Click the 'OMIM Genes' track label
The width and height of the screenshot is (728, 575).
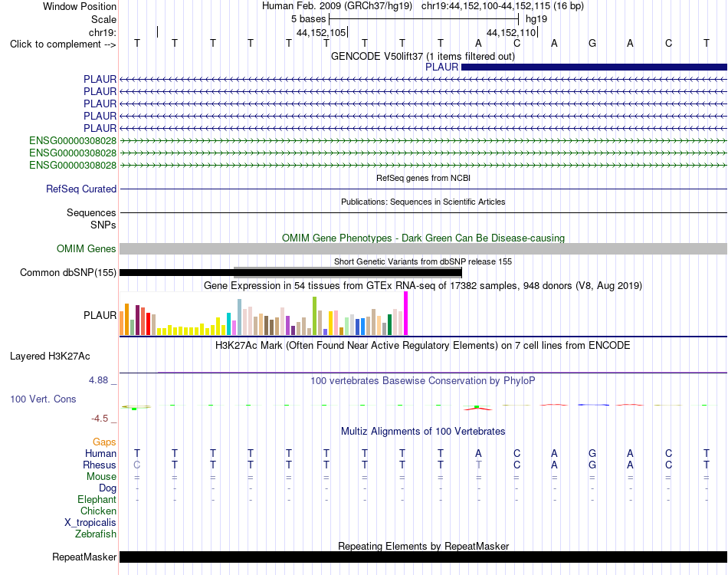[86, 249]
